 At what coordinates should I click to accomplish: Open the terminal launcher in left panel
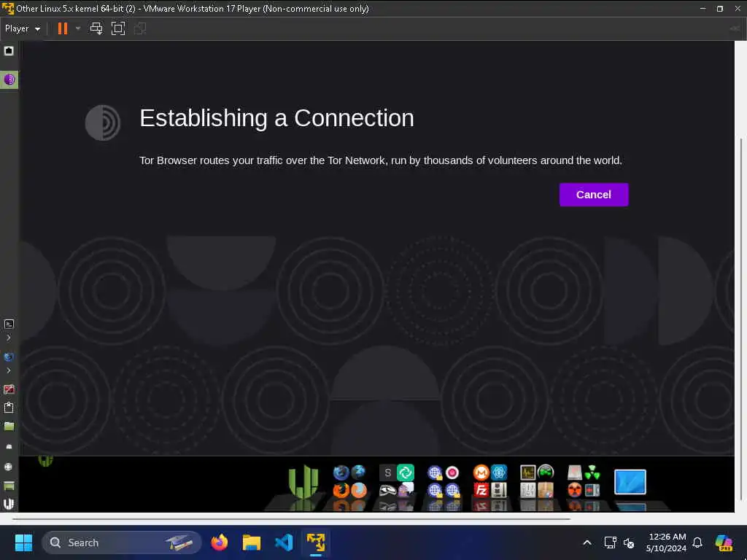[x=9, y=324]
